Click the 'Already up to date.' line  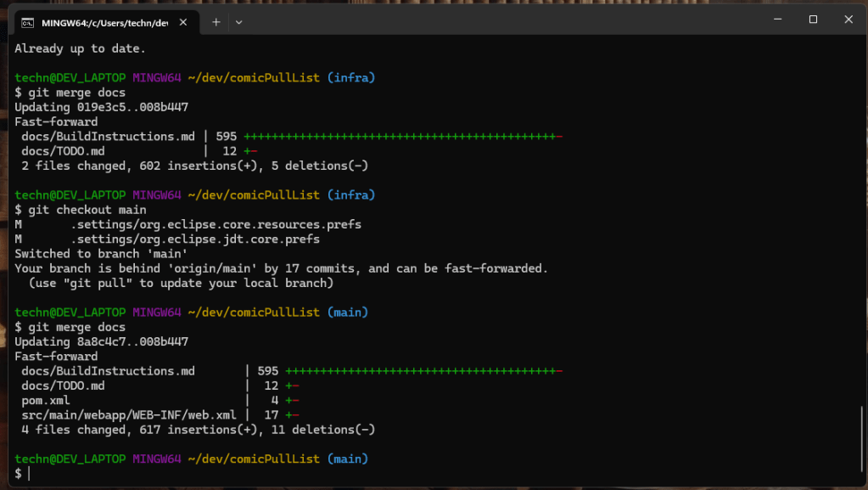tap(80, 48)
